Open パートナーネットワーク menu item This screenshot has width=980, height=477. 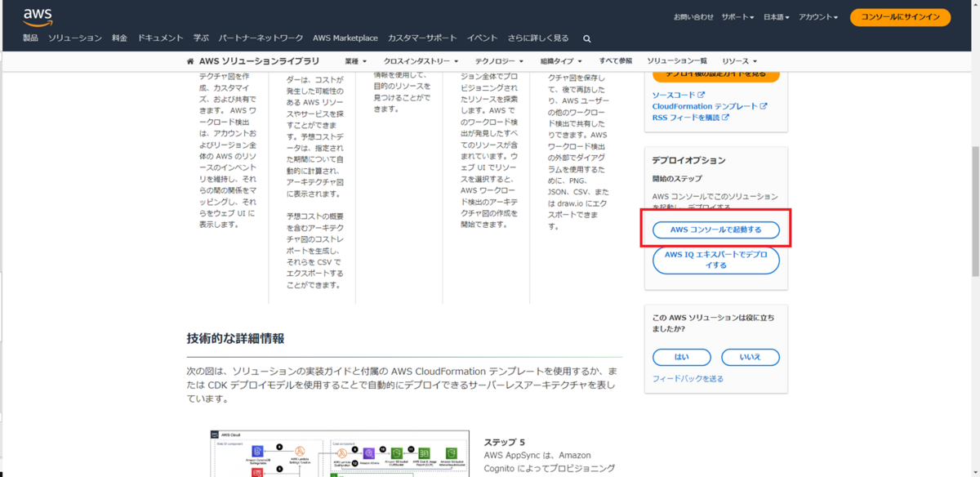pos(261,38)
